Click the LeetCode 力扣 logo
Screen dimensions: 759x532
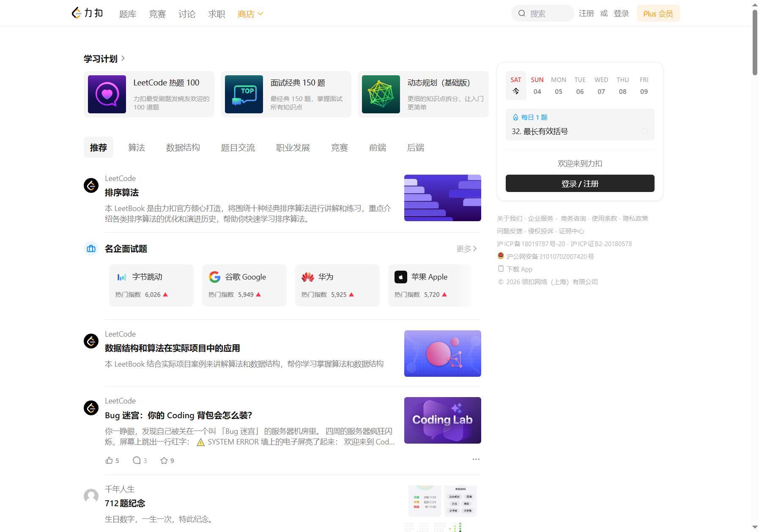coord(87,13)
